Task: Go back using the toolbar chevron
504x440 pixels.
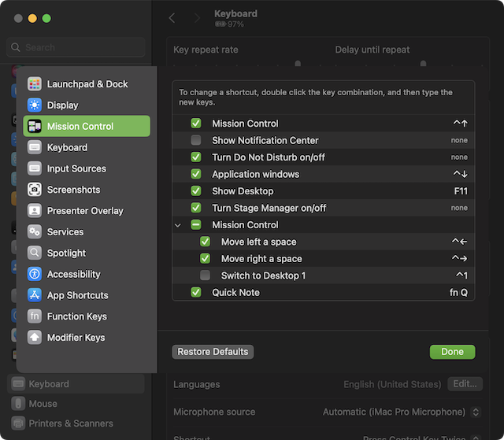Action: pos(172,17)
